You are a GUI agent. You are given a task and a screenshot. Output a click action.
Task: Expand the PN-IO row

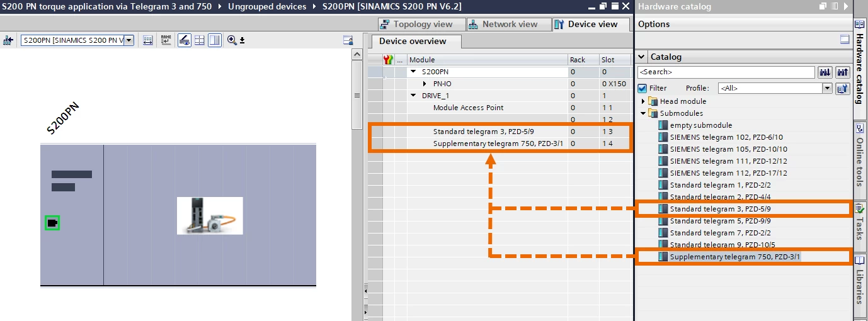tap(425, 84)
